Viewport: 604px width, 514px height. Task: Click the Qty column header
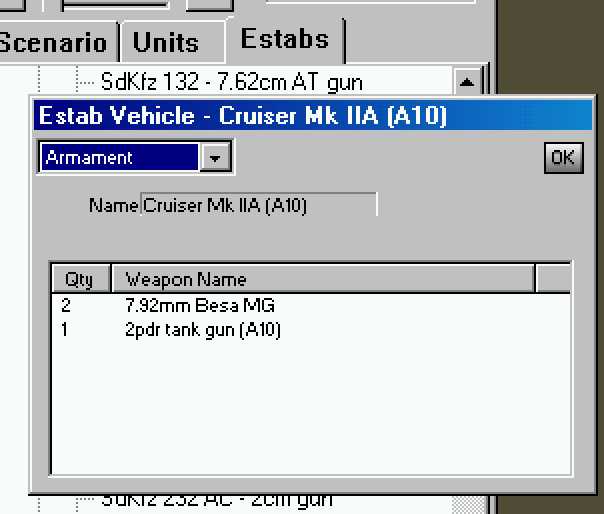[x=81, y=279]
